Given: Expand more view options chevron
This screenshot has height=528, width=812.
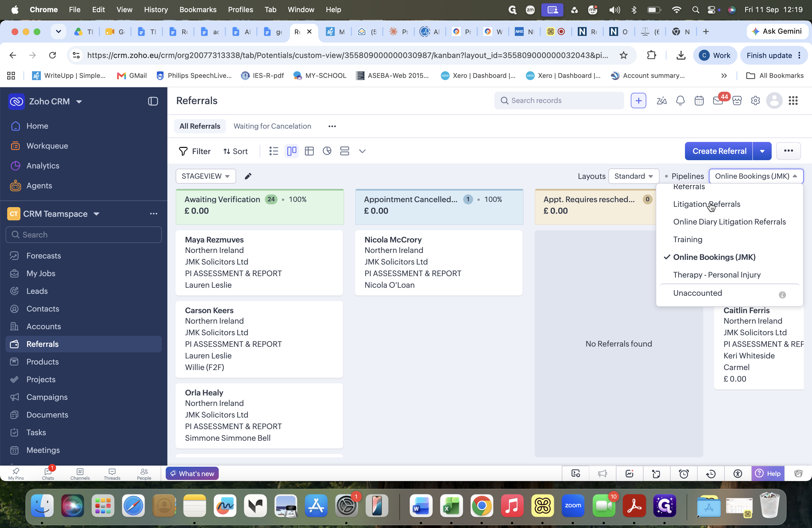Looking at the screenshot, I should tap(362, 151).
